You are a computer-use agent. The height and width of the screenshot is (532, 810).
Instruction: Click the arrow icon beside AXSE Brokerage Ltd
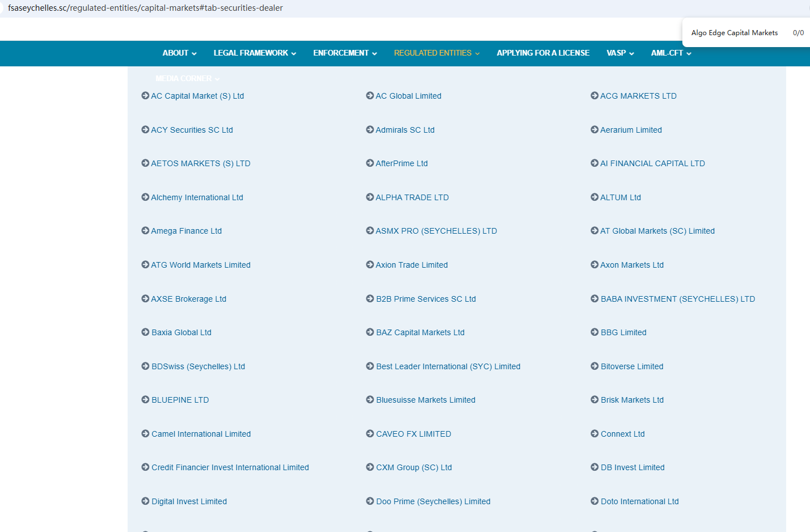pos(145,299)
